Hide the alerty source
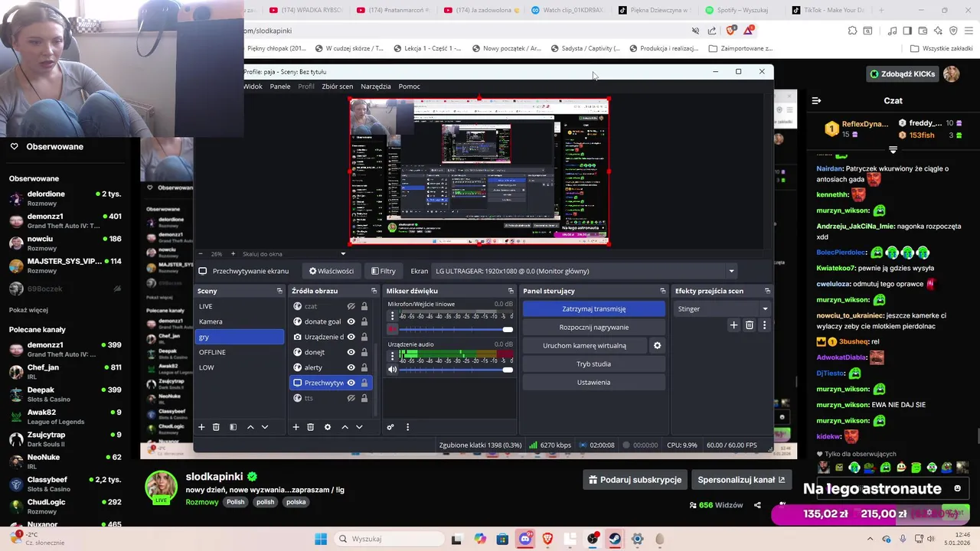This screenshot has width=980, height=551. pos(351,367)
